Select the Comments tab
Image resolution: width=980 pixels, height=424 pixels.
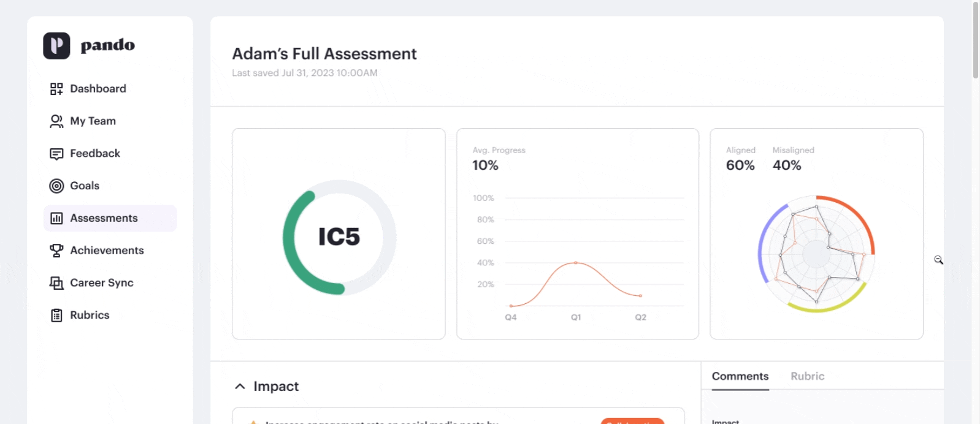coord(740,376)
